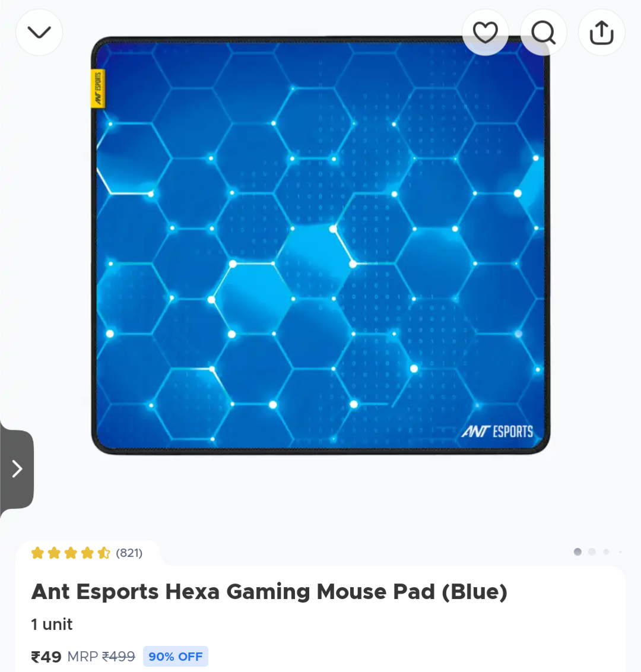Screen dimensions: 641x672
Task: Click the star rating icons
Action: [71, 553]
